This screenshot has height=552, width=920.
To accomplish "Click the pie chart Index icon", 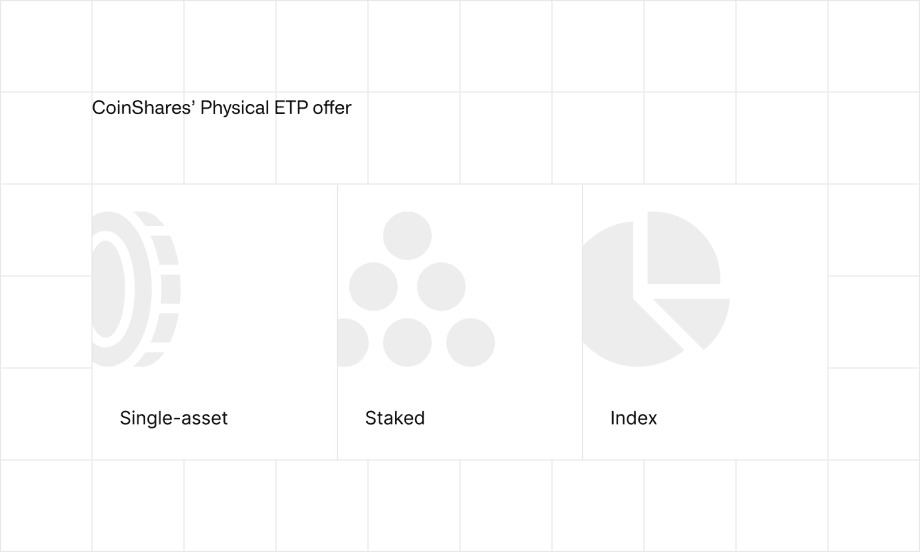I will click(657, 289).
